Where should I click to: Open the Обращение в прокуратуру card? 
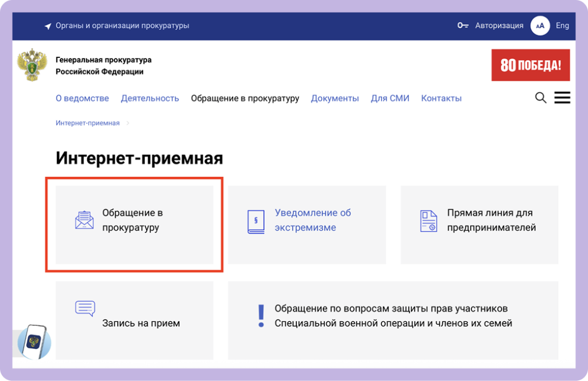click(x=134, y=225)
